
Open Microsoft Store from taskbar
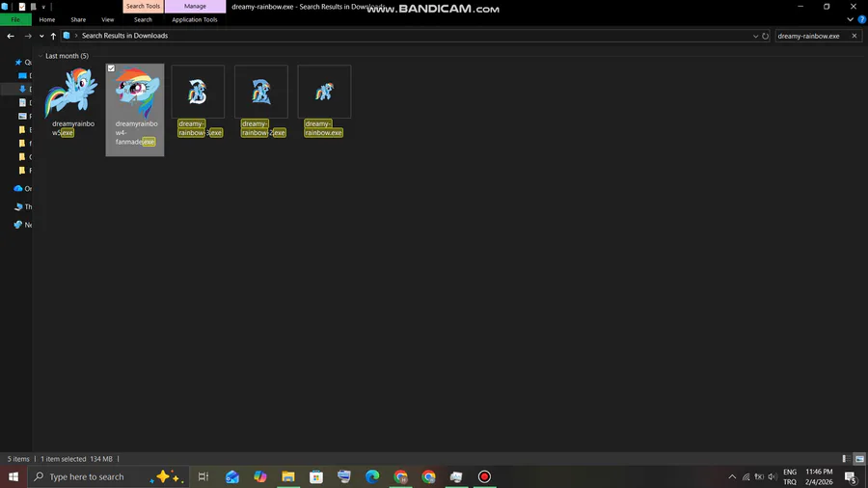click(x=316, y=476)
